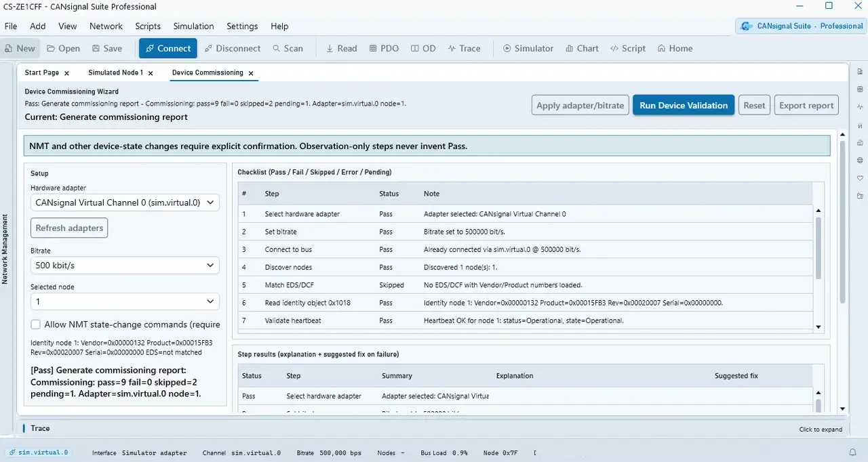Click the Checklist table vertical scrollbar
The width and height of the screenshot is (868, 462).
pos(818,249)
